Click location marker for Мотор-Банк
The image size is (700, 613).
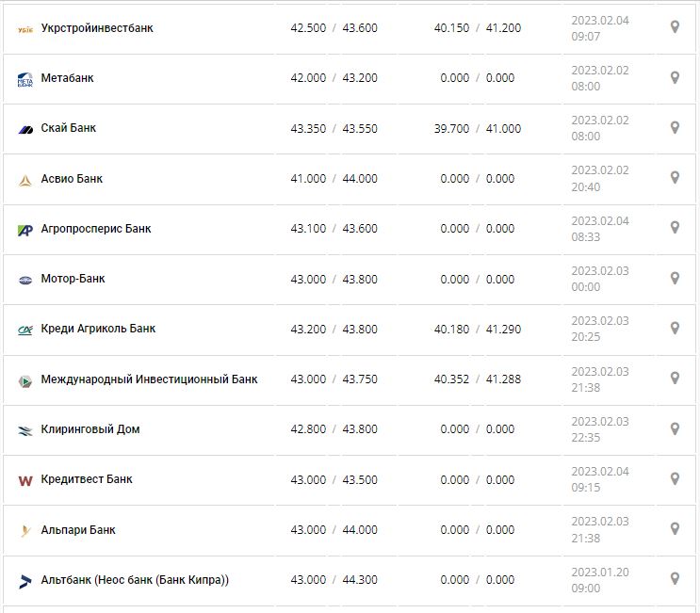pos(675,278)
